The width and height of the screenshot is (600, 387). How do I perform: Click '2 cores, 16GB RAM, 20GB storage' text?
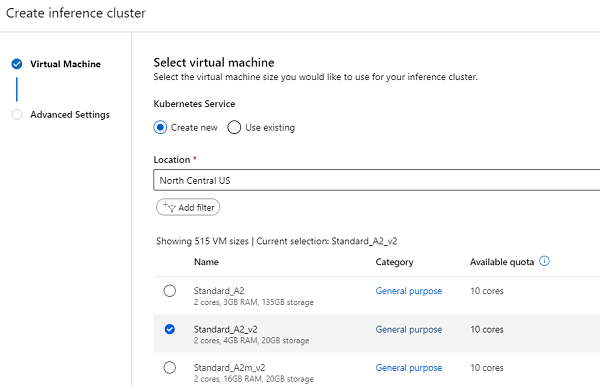click(x=253, y=379)
